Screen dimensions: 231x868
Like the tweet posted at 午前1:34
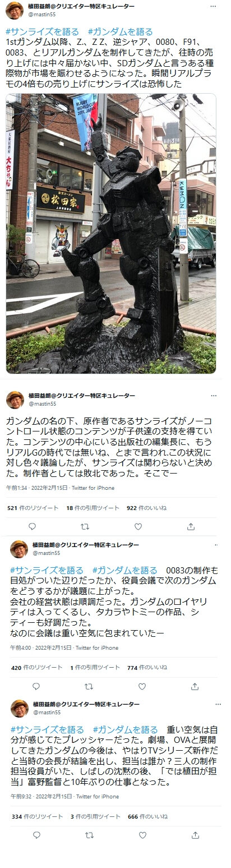pyautogui.click(x=138, y=526)
